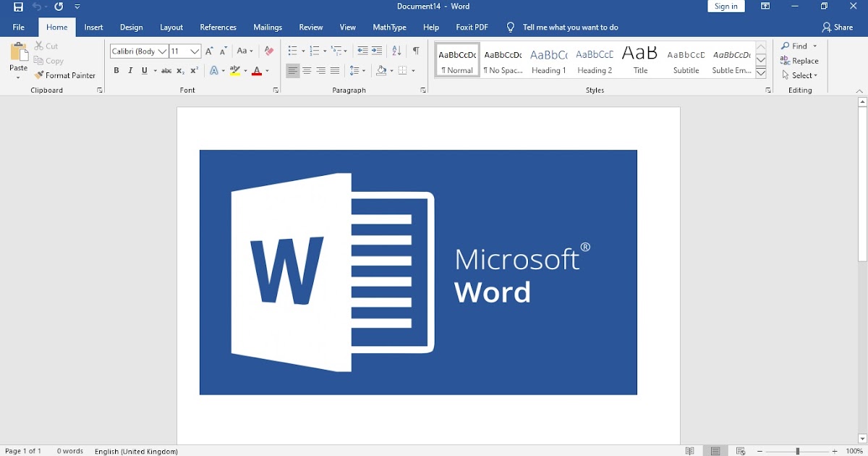Click the Numbering list icon
Viewport: 868px width, 456px height.
point(314,51)
